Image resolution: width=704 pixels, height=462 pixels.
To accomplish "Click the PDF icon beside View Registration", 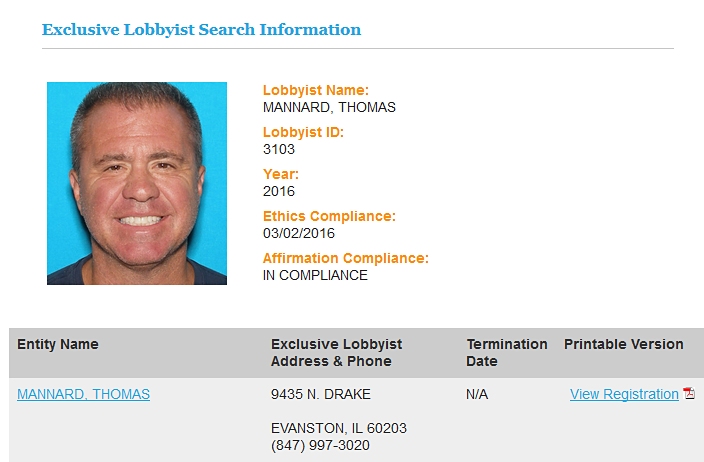I will (x=689, y=393).
